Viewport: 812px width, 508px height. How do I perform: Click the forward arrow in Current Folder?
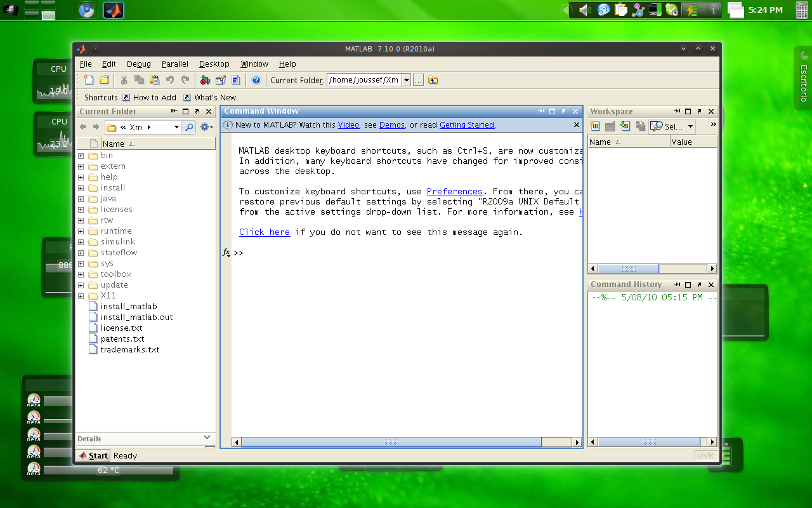[96, 127]
